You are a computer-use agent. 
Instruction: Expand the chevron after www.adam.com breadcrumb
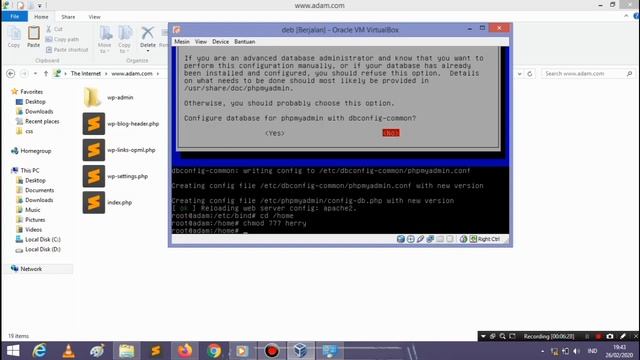(x=158, y=73)
